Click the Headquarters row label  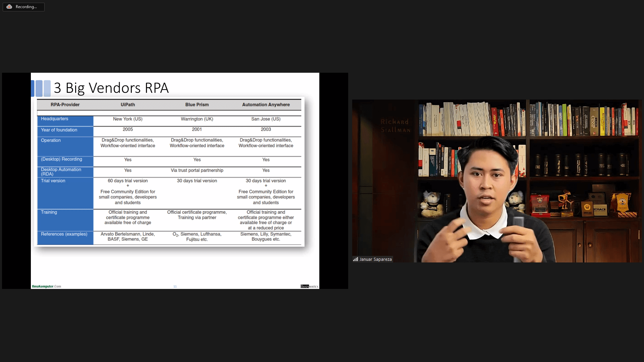point(54,119)
